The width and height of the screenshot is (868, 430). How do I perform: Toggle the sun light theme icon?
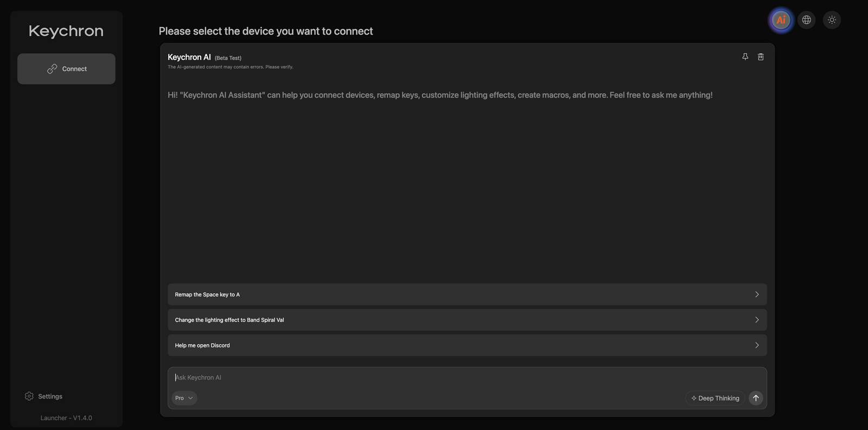tap(832, 20)
